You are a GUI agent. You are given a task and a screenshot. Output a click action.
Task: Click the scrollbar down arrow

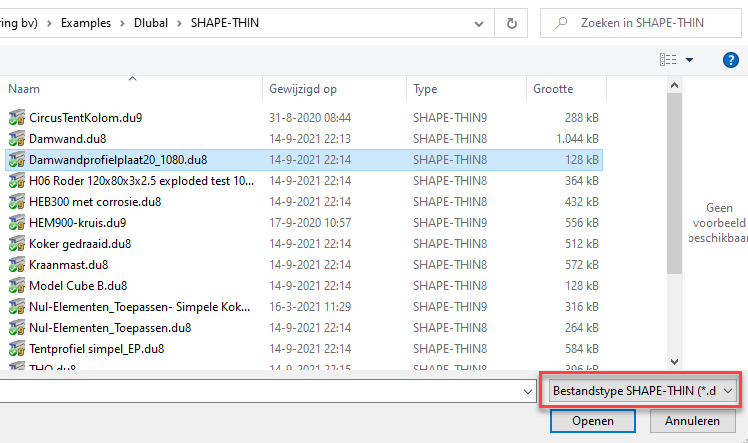click(x=674, y=362)
